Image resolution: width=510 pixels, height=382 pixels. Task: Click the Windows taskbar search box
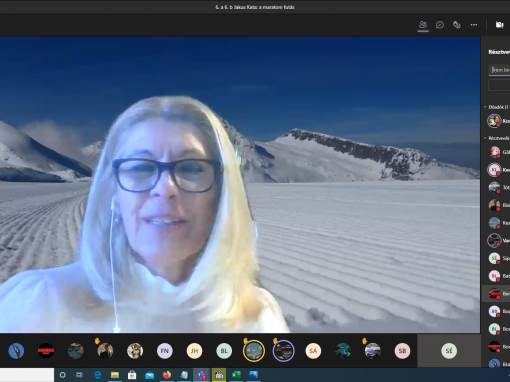(27, 375)
